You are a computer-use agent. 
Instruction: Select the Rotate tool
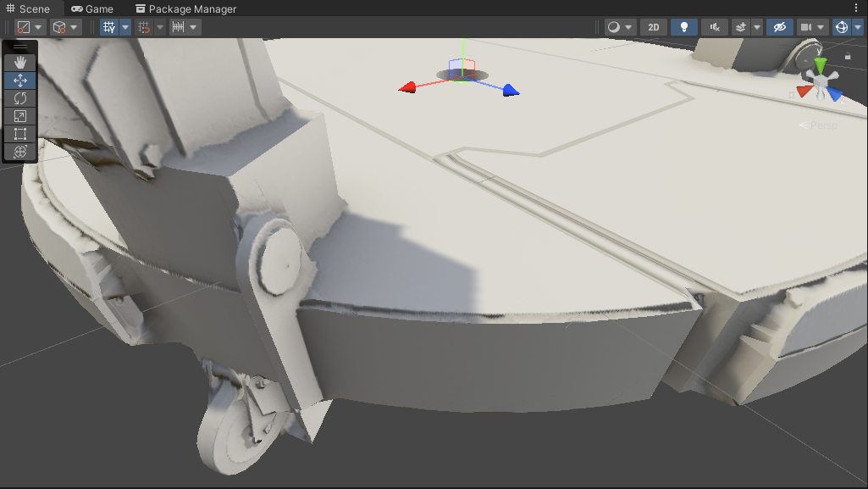19,97
